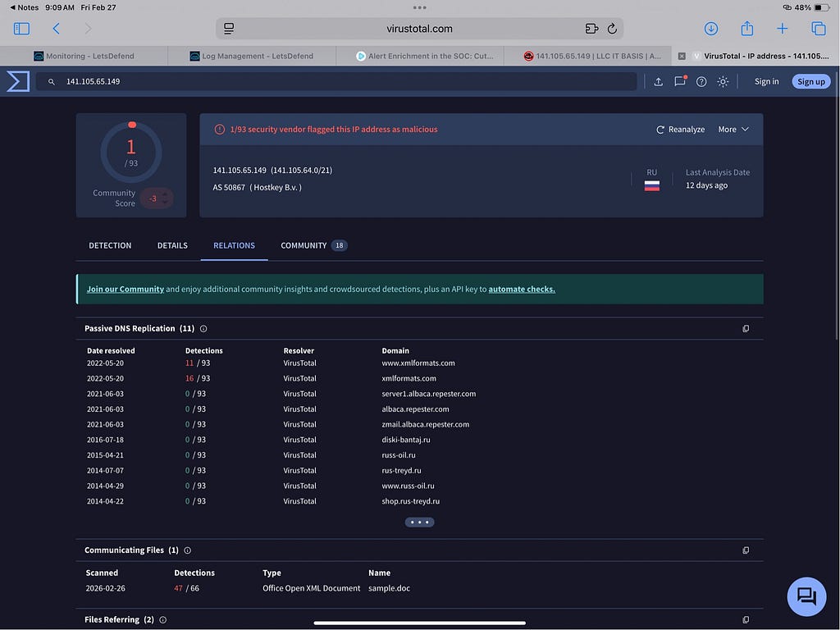840x630 pixels.
Task: Copy the Communicating Files table
Action: pyautogui.click(x=746, y=550)
